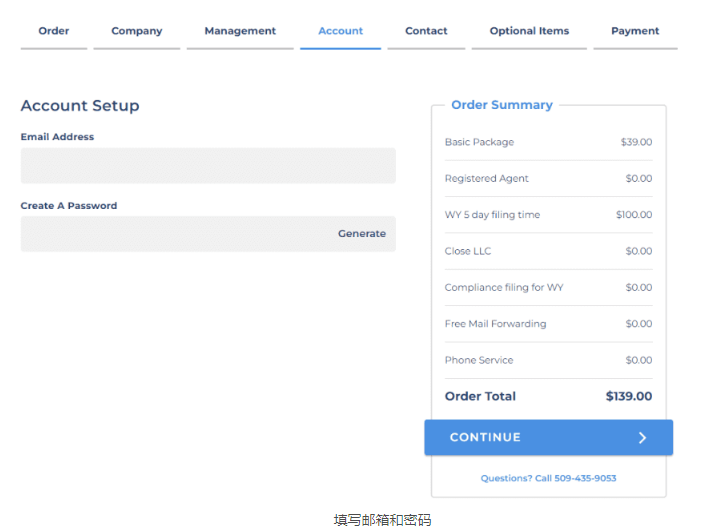Jump to the Payment tab
The height and width of the screenshot is (531, 714).
635,31
